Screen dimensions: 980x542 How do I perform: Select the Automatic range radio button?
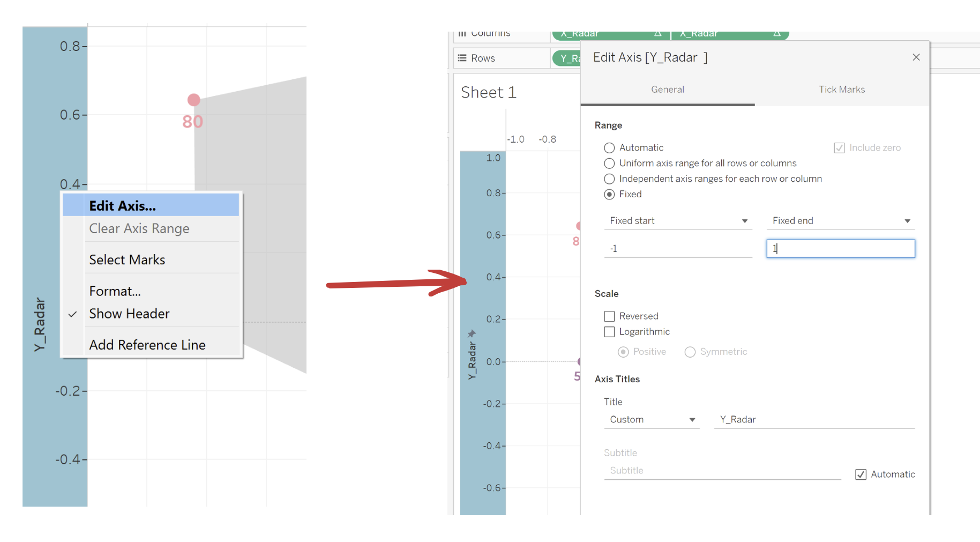(x=609, y=148)
